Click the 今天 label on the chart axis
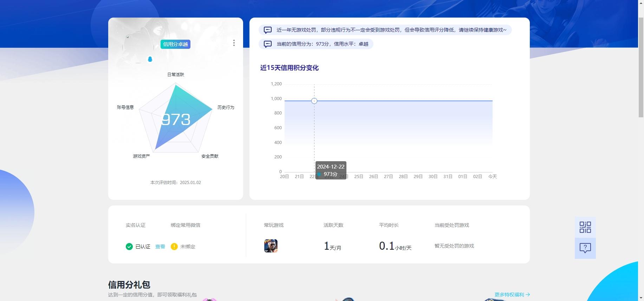The width and height of the screenshot is (644, 301). [x=492, y=176]
